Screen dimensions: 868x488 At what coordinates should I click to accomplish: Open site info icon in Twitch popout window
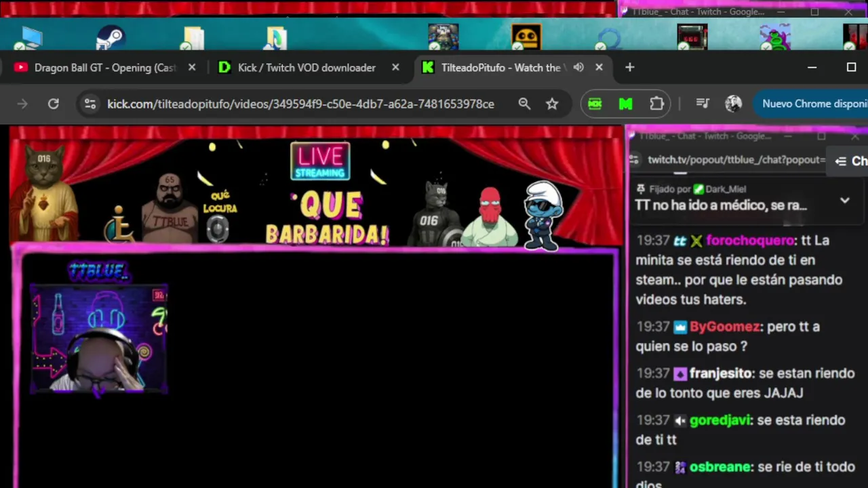[x=633, y=159]
